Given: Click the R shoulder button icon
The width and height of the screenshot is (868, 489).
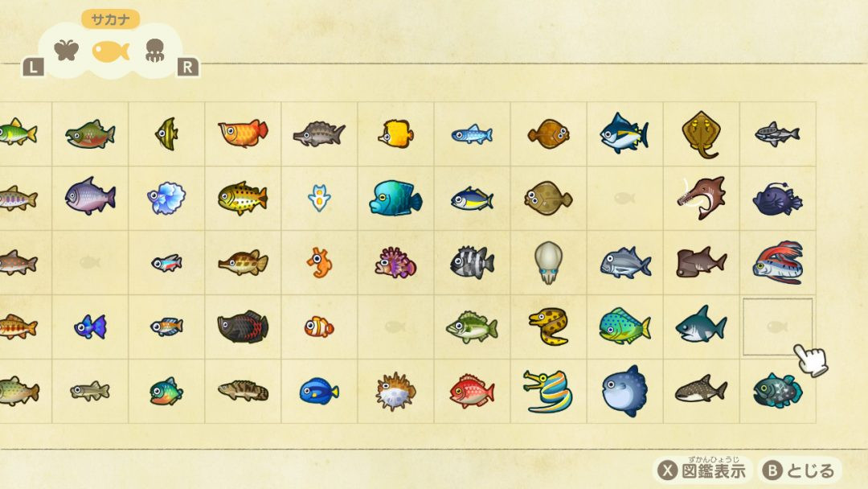Looking at the screenshot, I should [187, 68].
